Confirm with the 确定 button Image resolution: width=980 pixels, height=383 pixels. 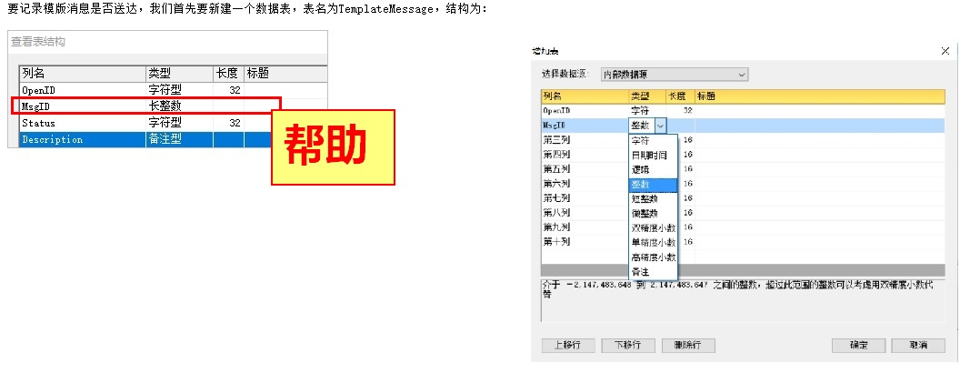[x=857, y=346]
